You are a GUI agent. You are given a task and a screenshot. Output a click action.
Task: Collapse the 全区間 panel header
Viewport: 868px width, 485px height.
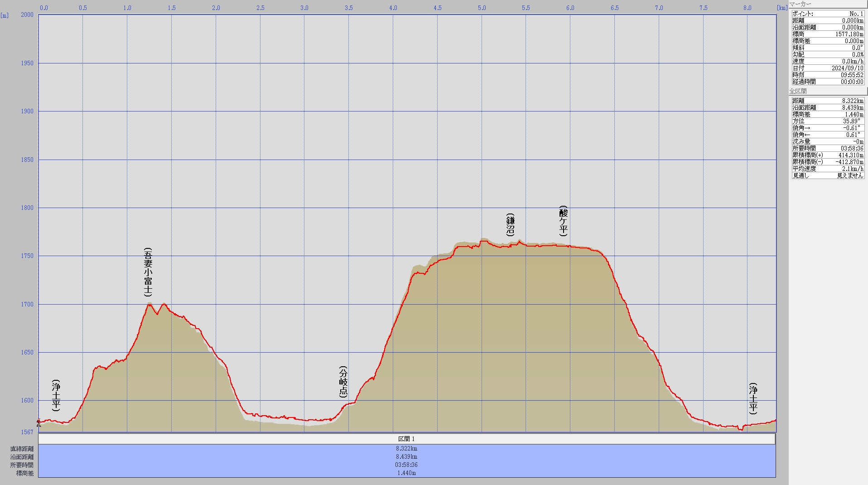[827, 91]
